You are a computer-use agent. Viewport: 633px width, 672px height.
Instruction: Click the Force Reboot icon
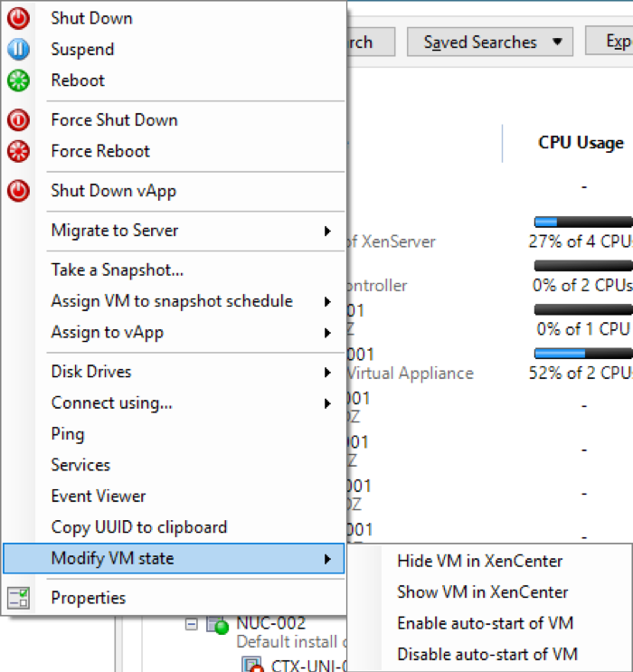pyautogui.click(x=18, y=151)
